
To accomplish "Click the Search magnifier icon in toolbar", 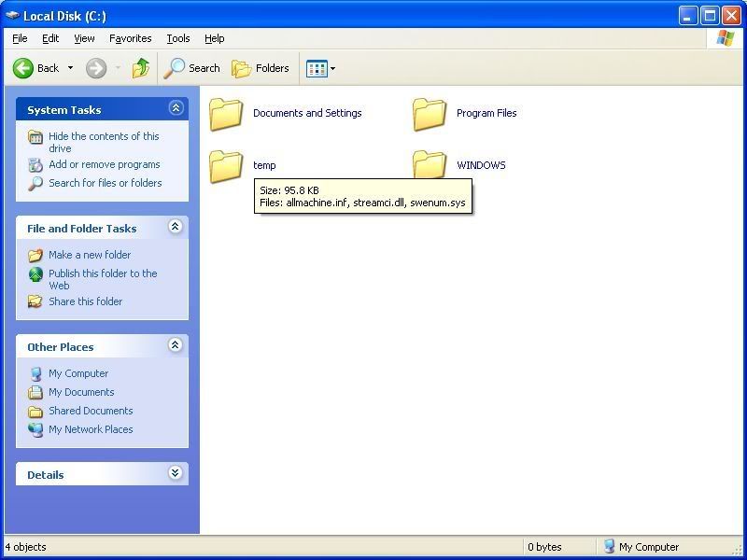I will tap(174, 68).
